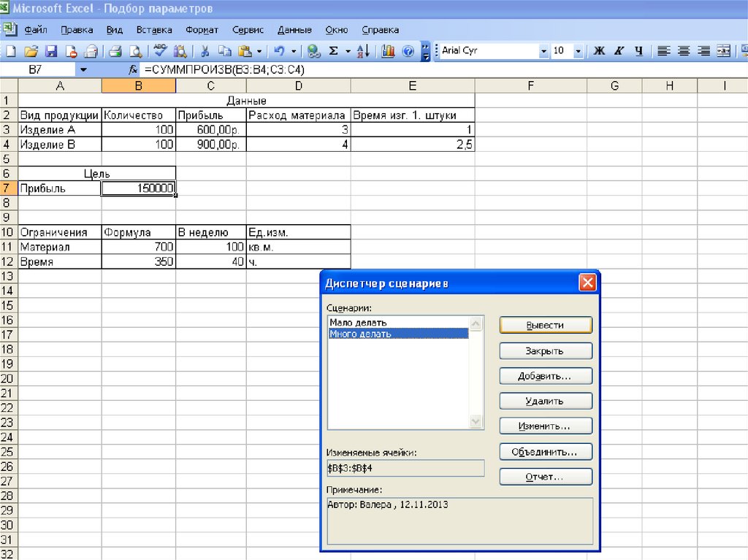Open a file with the folder icon
This screenshot has width=748, height=560.
click(31, 51)
